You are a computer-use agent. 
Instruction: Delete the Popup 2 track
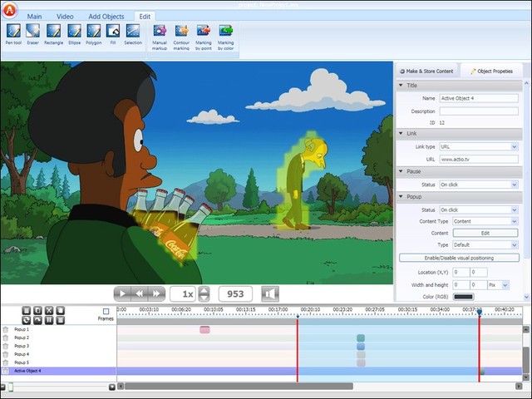point(6,337)
